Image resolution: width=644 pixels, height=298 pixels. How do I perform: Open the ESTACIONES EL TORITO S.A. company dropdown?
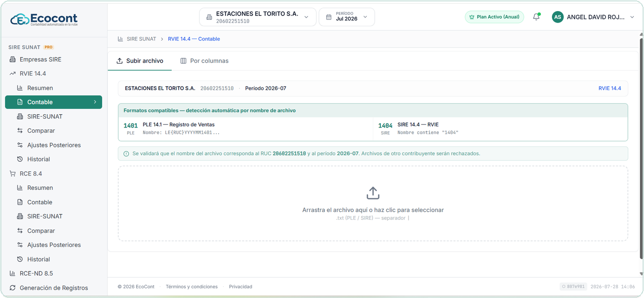tap(258, 17)
